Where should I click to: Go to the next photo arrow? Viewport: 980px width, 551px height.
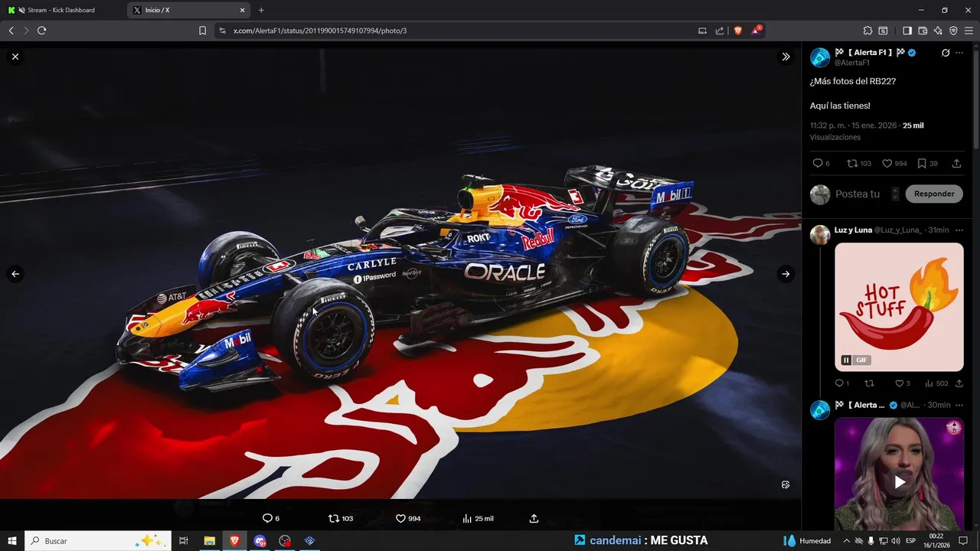[786, 274]
